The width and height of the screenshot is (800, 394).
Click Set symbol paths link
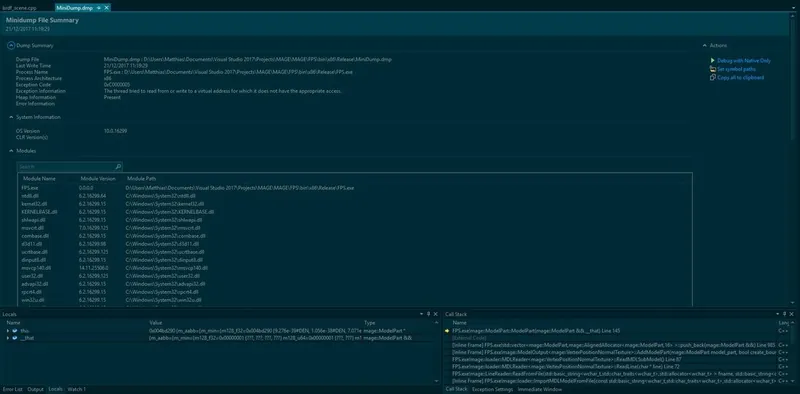736,69
